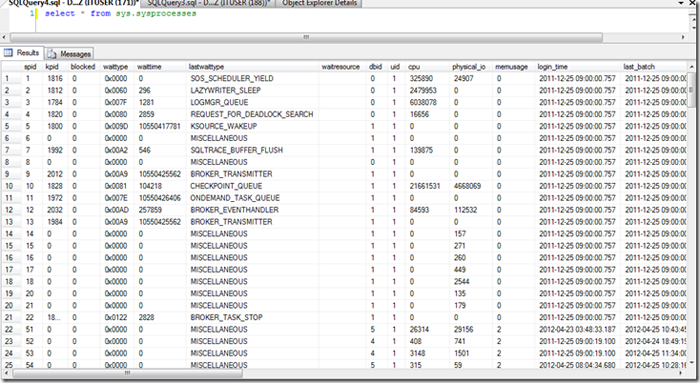Click the Messages tab icon
The image size is (700, 383).
pyautogui.click(x=52, y=54)
